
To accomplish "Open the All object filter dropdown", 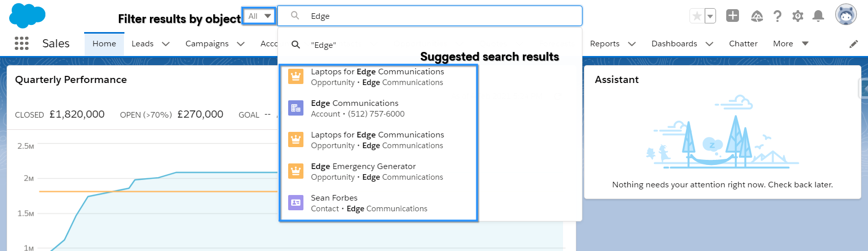I will click(x=259, y=16).
